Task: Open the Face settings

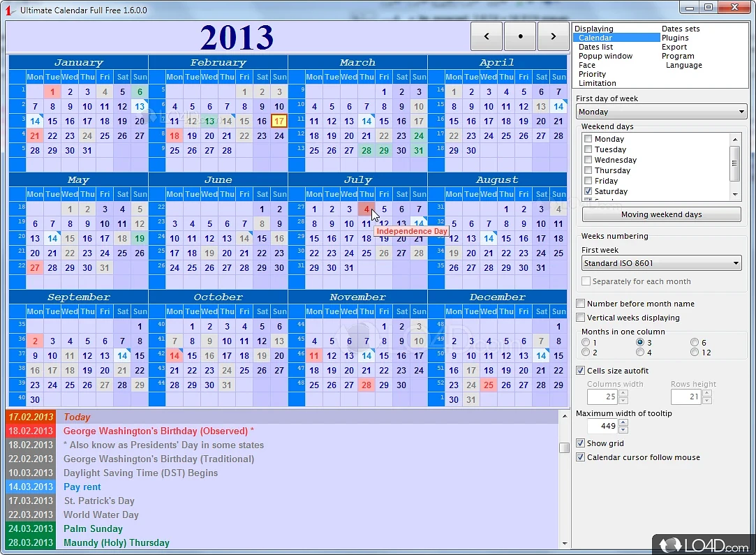Action: coord(587,65)
